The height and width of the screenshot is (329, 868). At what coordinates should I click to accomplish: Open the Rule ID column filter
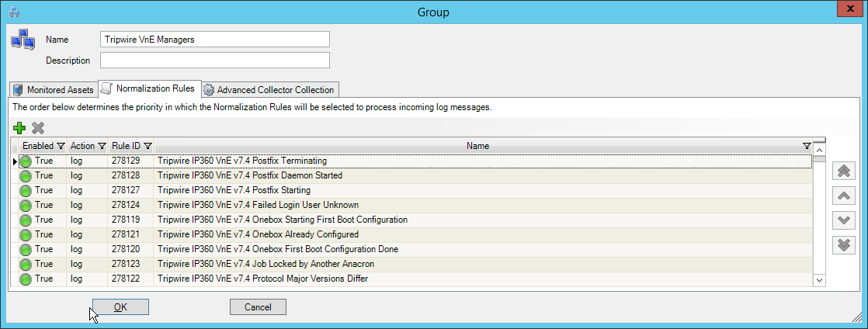(x=148, y=146)
